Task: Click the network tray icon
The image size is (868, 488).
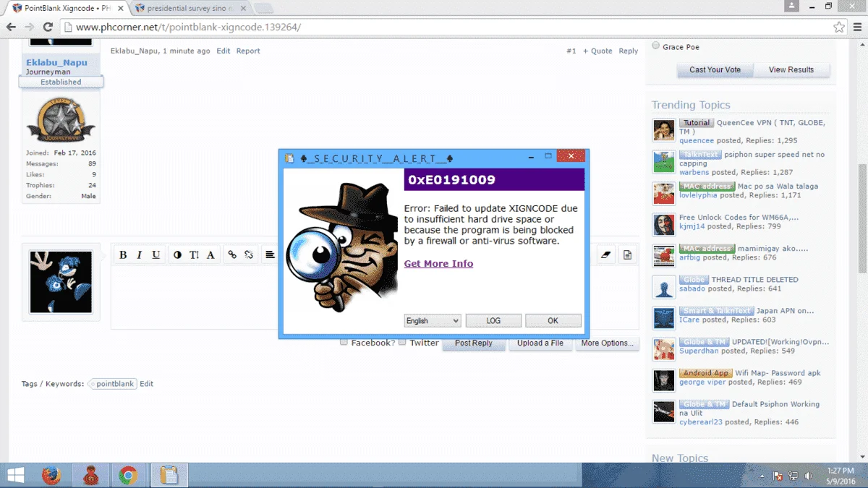Action: pyautogui.click(x=793, y=476)
